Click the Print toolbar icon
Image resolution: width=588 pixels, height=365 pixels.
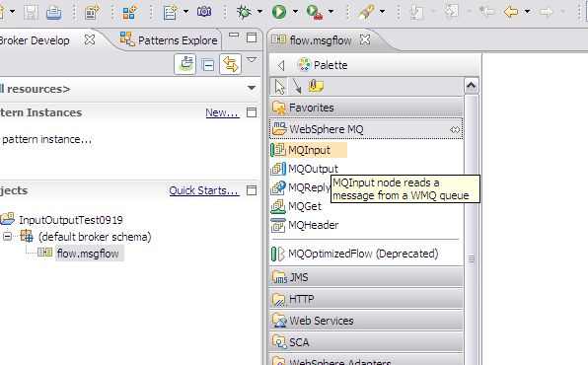coord(53,13)
